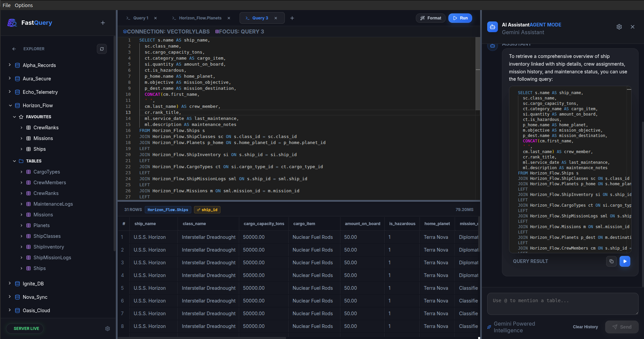Open the File menu
This screenshot has width=644, height=339.
point(7,5)
